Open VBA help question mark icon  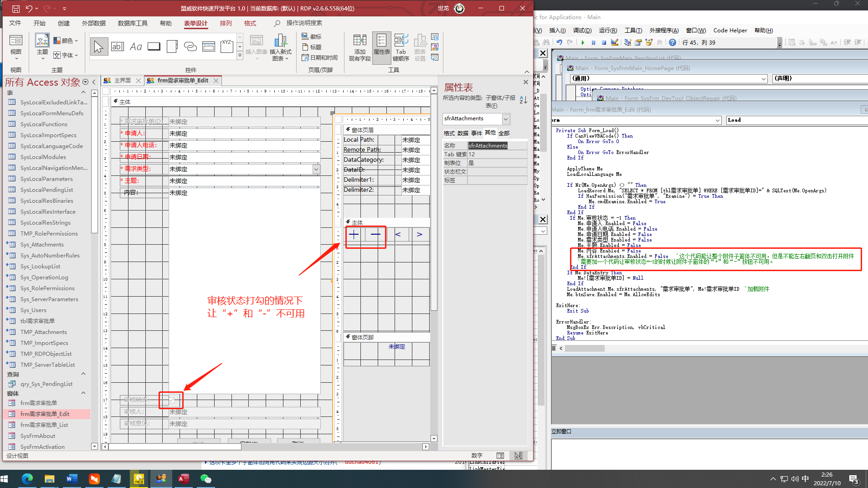(673, 42)
